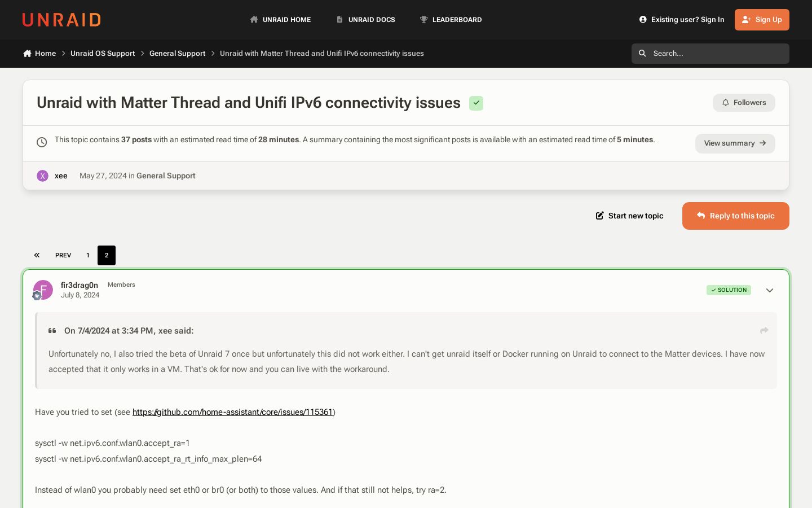Click Start new topic
812x508 pixels.
pyautogui.click(x=629, y=216)
